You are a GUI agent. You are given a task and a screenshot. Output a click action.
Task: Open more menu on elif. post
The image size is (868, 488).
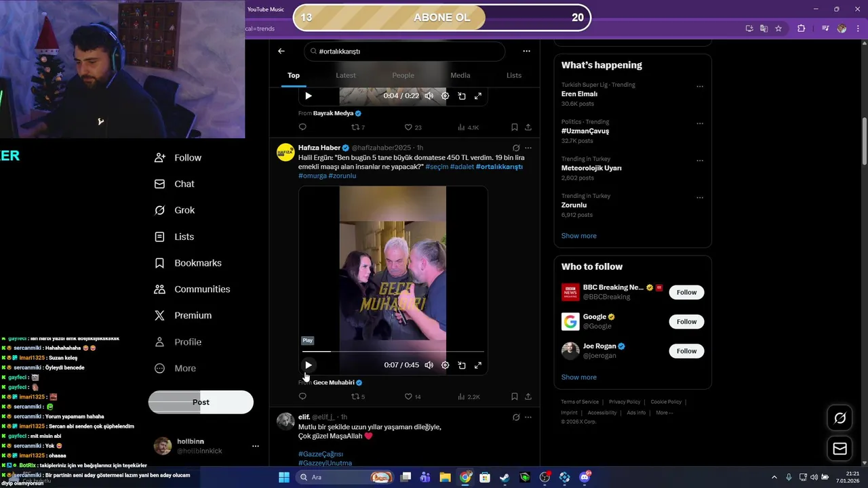pos(528,417)
